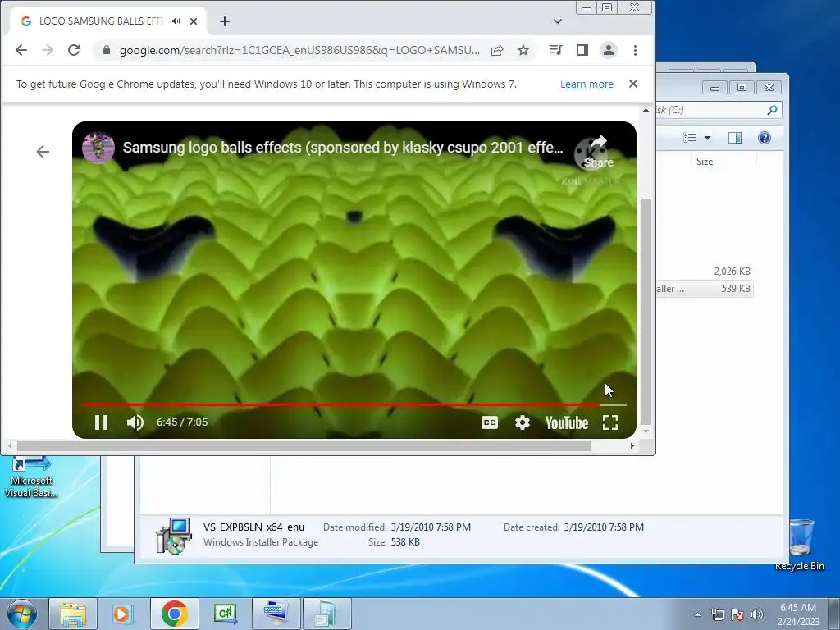Seek on the red video progress bar
This screenshot has height=630, width=840.
tap(354, 404)
